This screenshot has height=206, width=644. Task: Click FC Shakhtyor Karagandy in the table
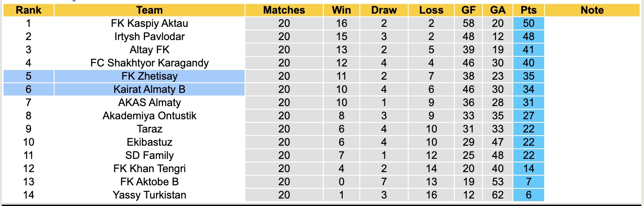[x=149, y=63]
